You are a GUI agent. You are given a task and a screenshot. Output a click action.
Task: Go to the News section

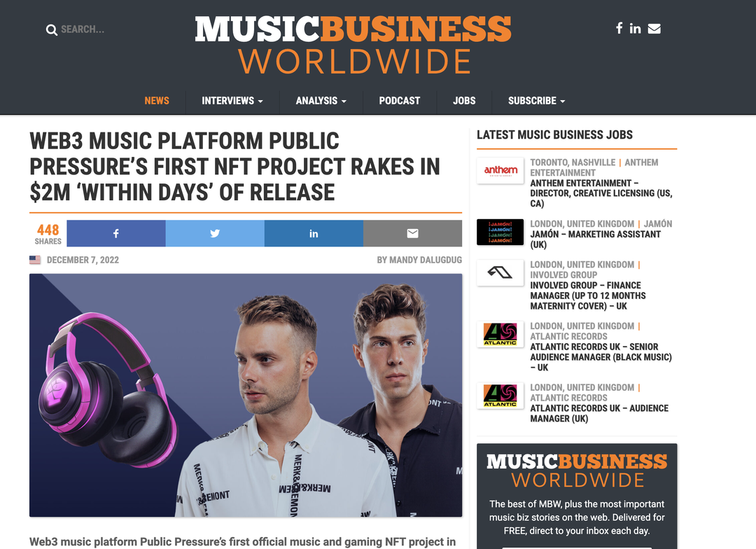coord(157,101)
